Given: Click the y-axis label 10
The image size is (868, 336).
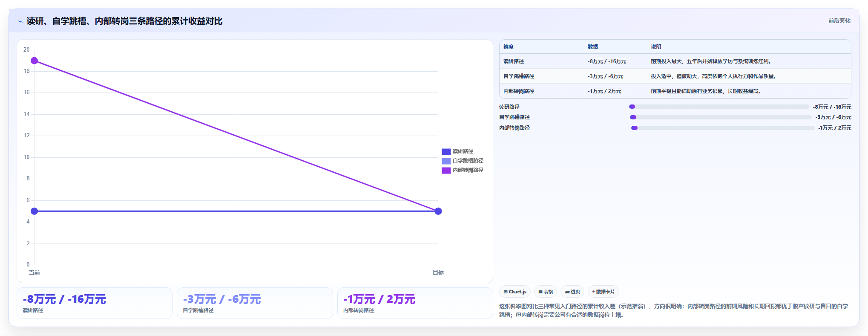Looking at the screenshot, I should [x=26, y=157].
